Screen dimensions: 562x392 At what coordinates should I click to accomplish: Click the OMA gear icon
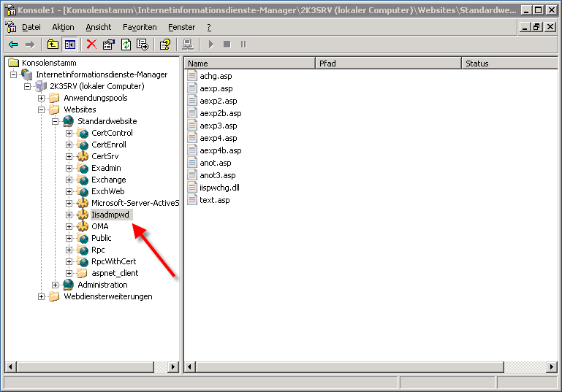pyautogui.click(x=83, y=226)
